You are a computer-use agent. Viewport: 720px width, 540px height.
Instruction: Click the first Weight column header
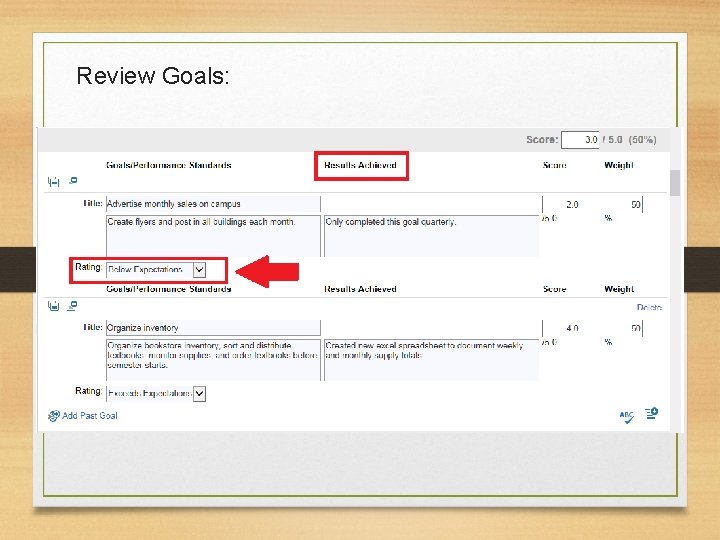click(x=619, y=165)
